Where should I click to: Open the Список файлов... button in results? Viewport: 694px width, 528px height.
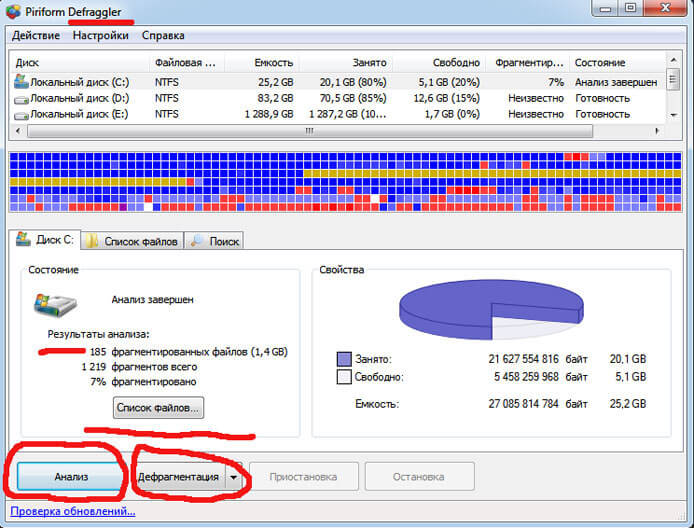coord(158,407)
